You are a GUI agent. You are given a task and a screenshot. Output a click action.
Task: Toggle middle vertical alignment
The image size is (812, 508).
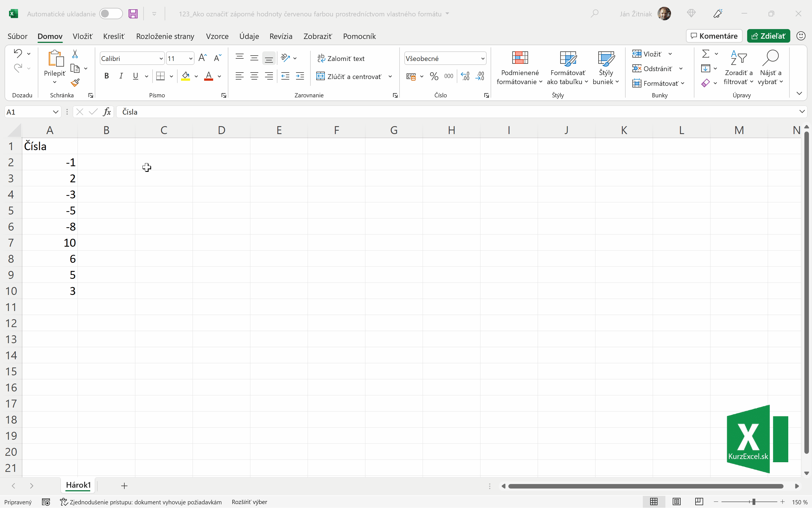tap(254, 58)
